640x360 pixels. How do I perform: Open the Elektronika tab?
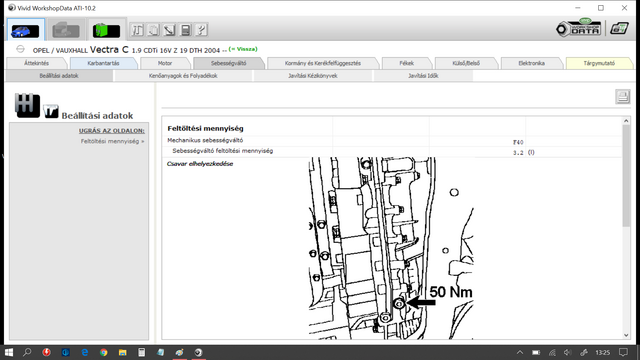(531, 63)
